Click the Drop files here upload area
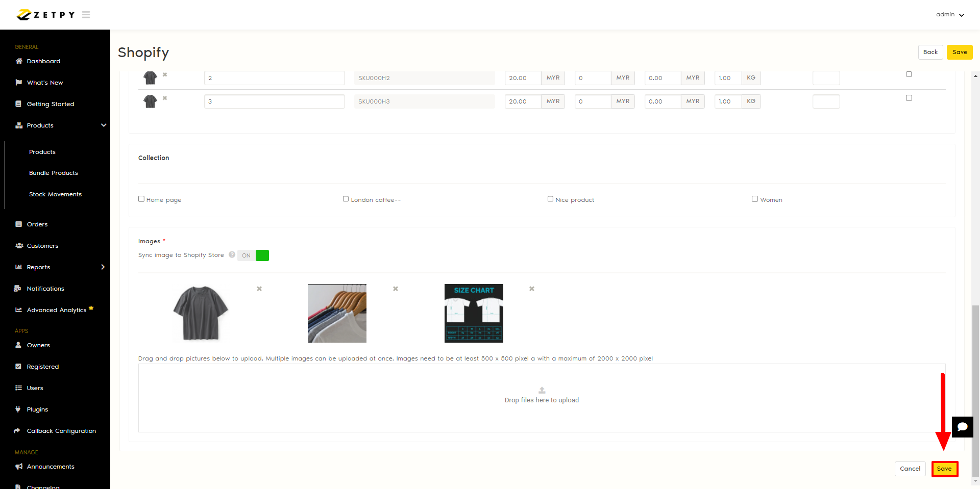 coord(542,398)
